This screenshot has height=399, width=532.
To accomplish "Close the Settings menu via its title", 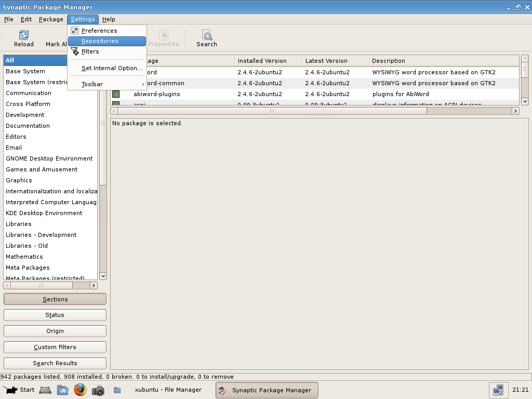I will pos(83,19).
